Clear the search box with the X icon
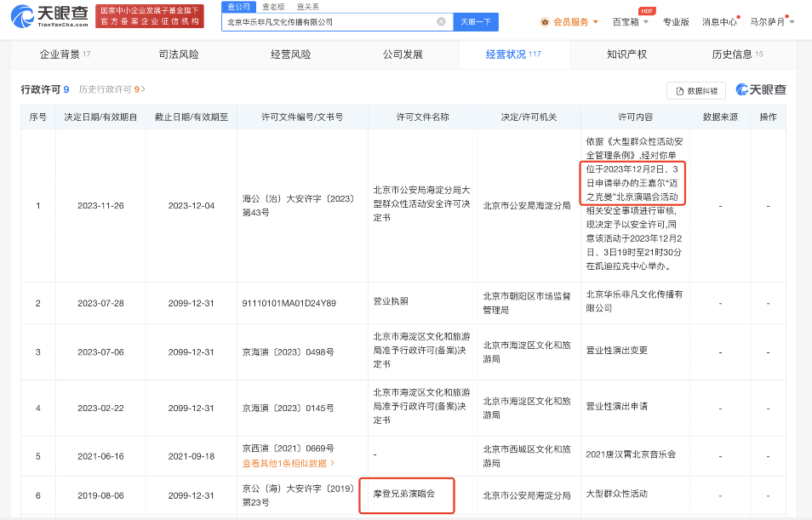Image resolution: width=812 pixels, height=520 pixels. pos(441,21)
